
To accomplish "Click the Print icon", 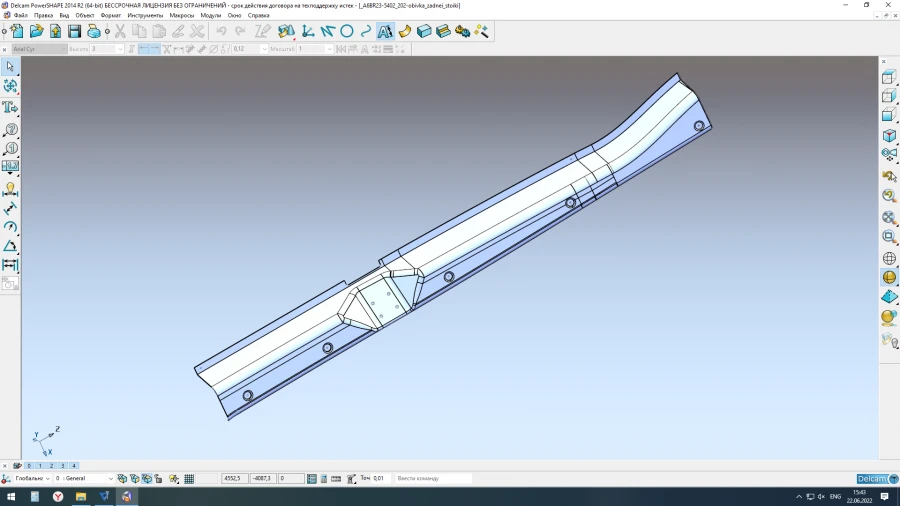I will click(x=94, y=31).
